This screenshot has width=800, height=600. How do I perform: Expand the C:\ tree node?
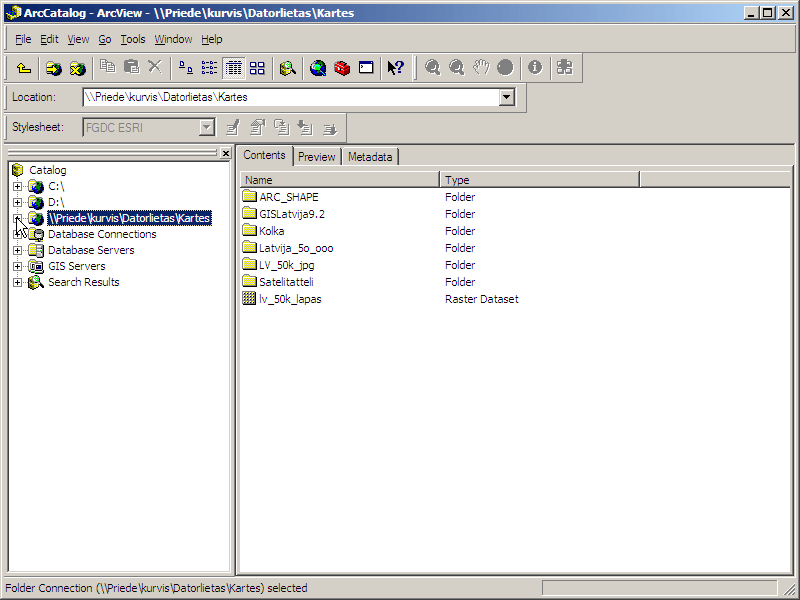(x=17, y=186)
